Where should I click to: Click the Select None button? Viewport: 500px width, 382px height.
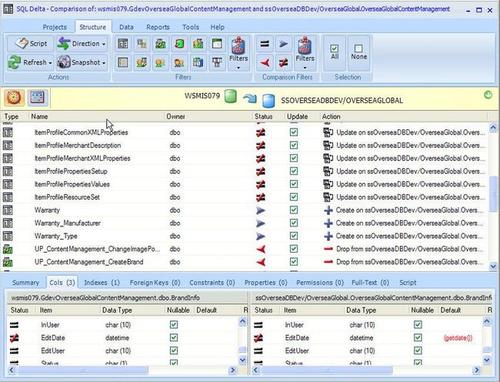tap(359, 53)
